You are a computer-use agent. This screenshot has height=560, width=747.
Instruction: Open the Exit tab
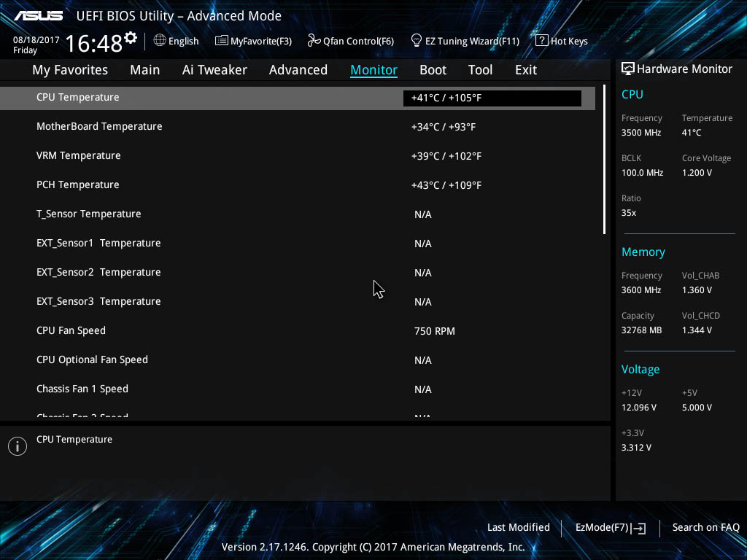tap(526, 70)
